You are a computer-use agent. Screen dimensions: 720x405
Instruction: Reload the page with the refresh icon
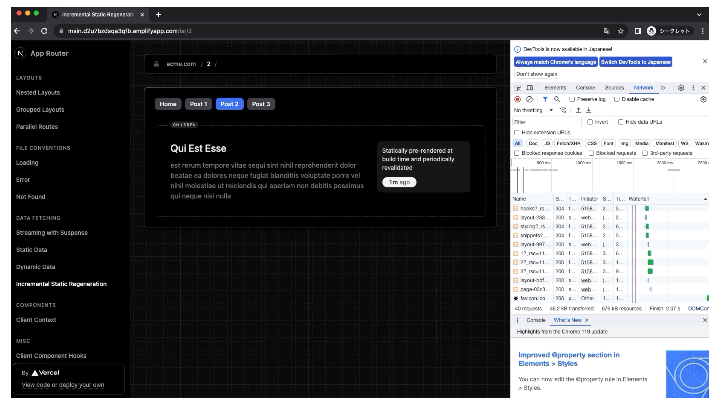(x=44, y=31)
